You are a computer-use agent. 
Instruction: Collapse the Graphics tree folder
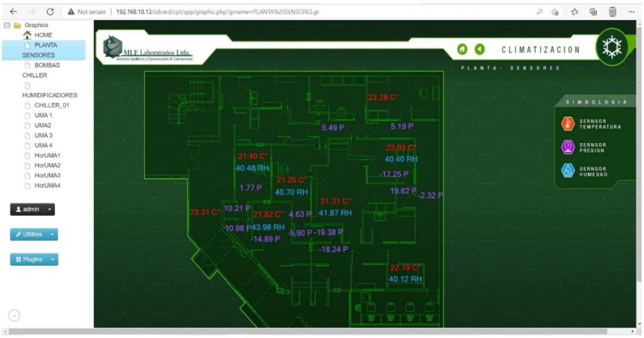pyautogui.click(x=6, y=25)
